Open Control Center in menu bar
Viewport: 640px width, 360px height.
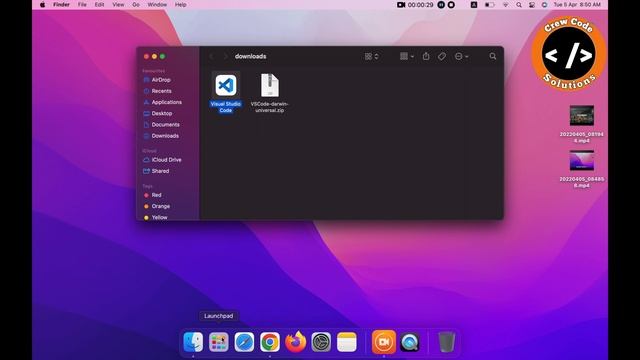point(532,4)
